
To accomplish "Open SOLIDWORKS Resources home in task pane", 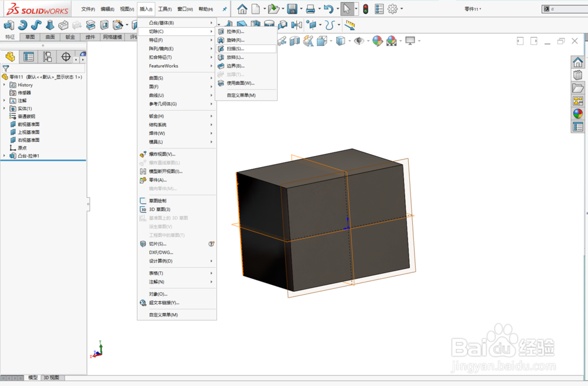I will point(578,62).
